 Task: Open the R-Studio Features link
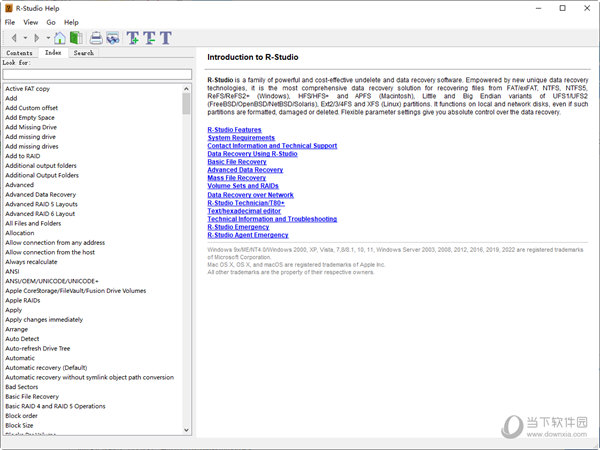pyautogui.click(x=234, y=130)
